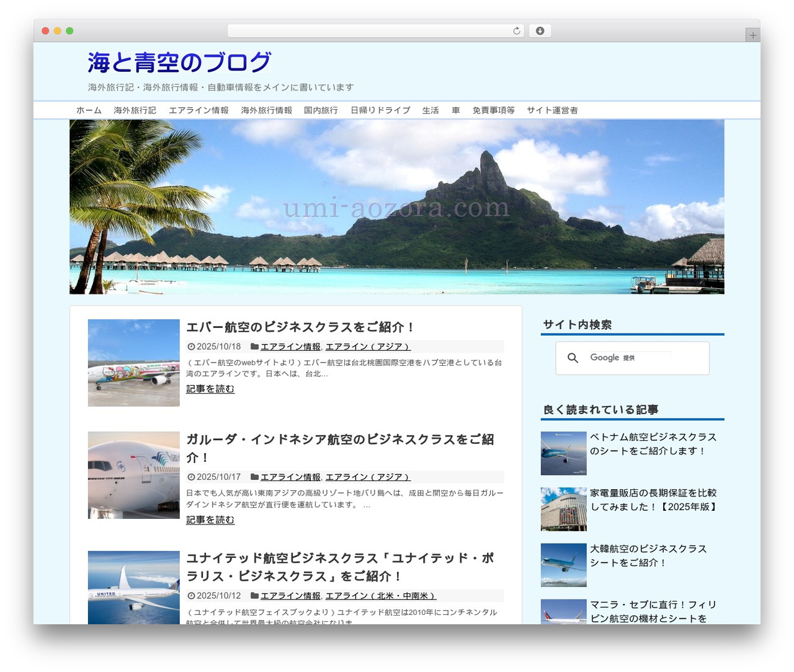The width and height of the screenshot is (794, 672).
Task: Click the browser download icon
Action: tap(540, 31)
